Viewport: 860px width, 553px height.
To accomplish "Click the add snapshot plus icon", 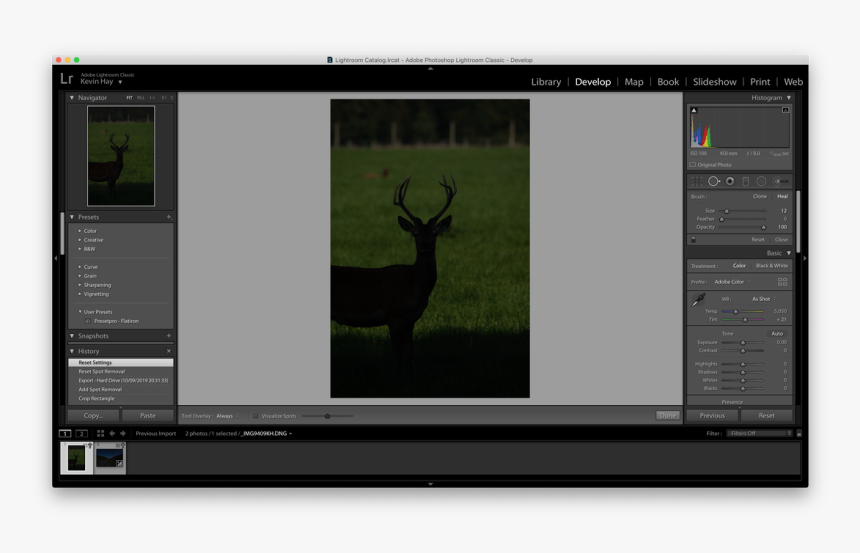I will [x=169, y=336].
